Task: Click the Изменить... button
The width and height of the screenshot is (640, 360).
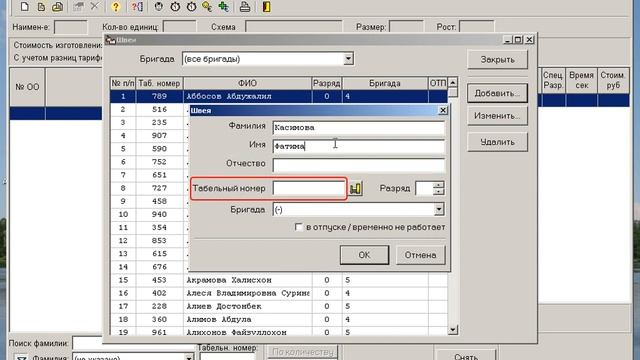Action: pos(497,116)
